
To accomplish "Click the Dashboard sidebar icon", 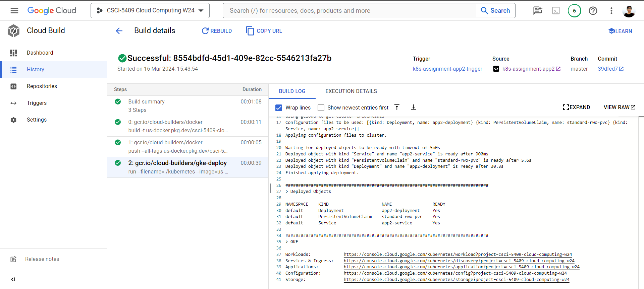I will (13, 53).
